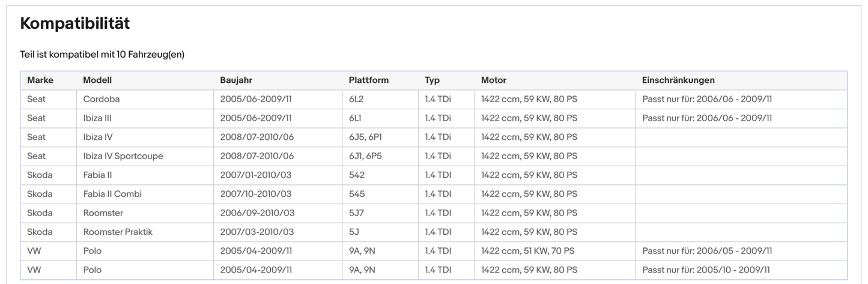Click the 51 KW, 70 PS motor cell
Viewport: 868px width, 284px height.
point(527,251)
